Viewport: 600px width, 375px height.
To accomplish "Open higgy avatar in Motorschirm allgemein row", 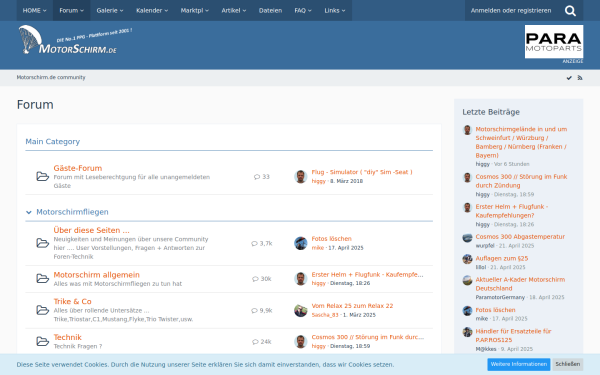I will tap(301, 279).
